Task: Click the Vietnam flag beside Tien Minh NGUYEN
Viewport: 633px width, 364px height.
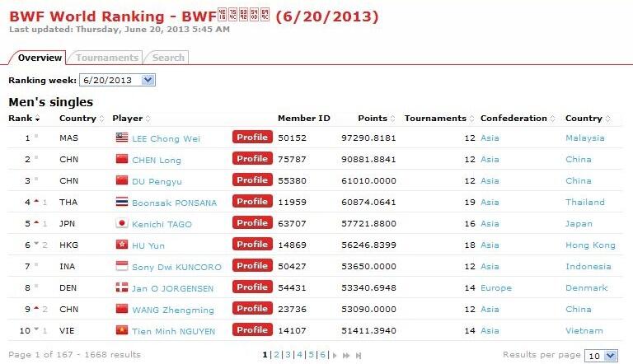Action: pos(122,329)
